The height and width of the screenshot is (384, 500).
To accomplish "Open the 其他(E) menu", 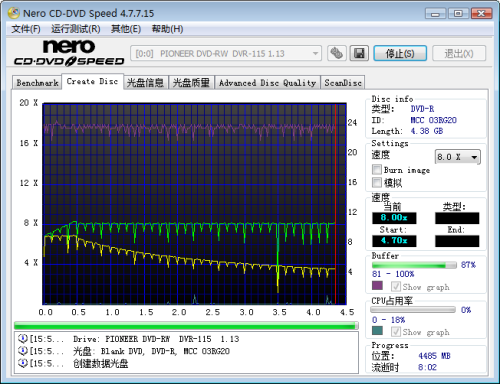I will 126,29.
